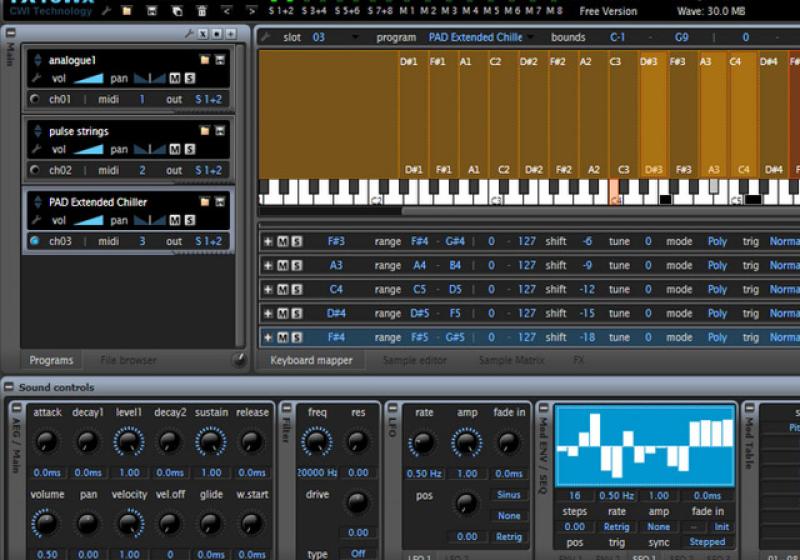
Task: Click the Stepped button in the Mod ENV section
Action: pyautogui.click(x=707, y=542)
